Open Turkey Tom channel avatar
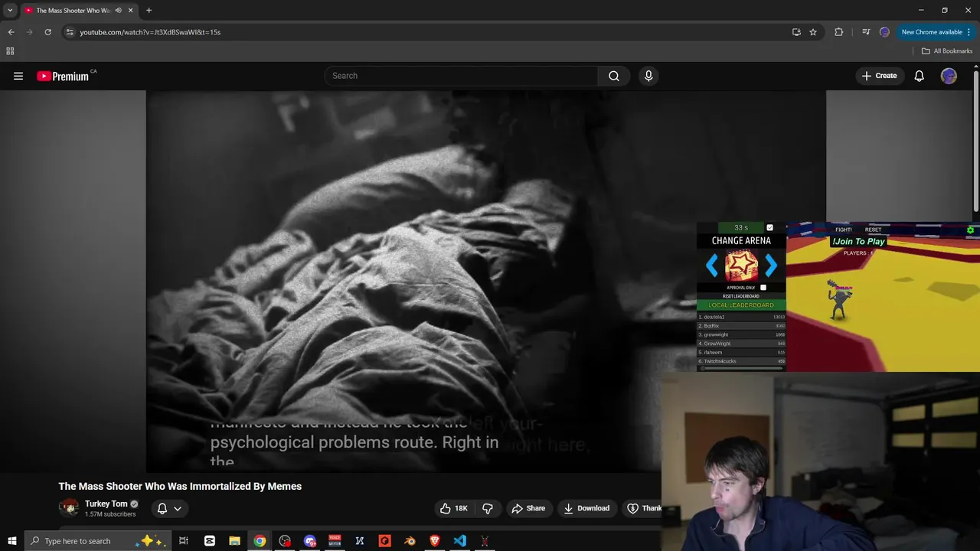The height and width of the screenshot is (551, 980). (x=69, y=508)
